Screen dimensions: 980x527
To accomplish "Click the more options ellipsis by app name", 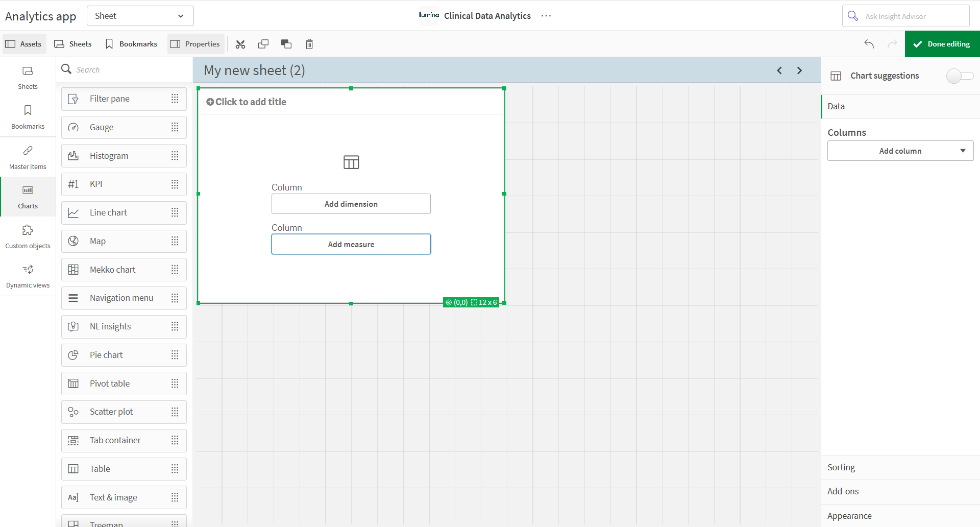I will (546, 16).
